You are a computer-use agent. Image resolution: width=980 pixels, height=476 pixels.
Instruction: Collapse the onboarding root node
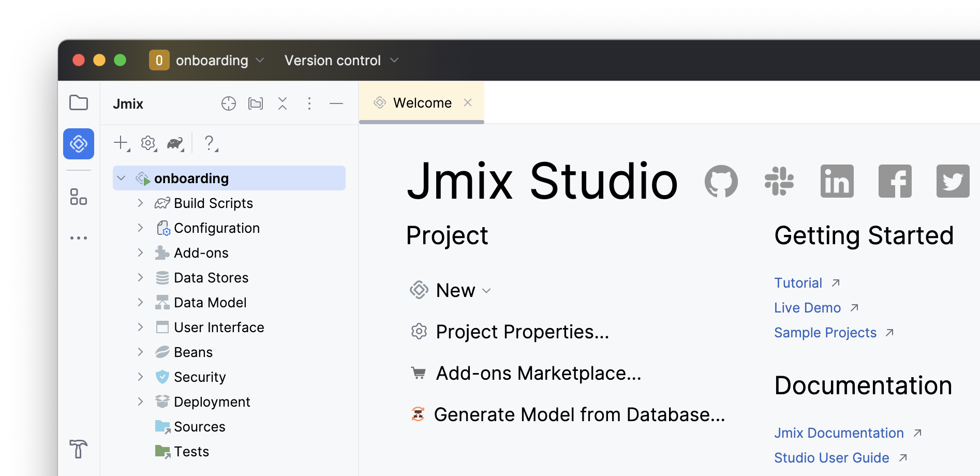click(x=122, y=178)
